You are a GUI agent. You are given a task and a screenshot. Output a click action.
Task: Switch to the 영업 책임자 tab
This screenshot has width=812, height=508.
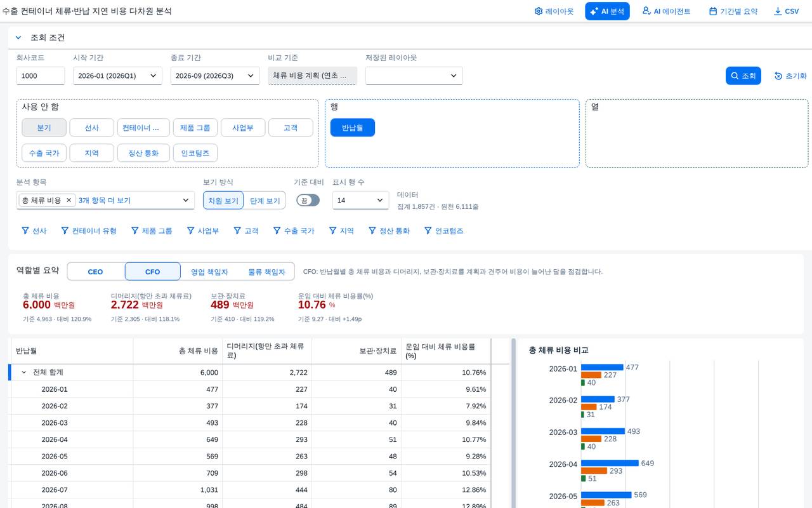pyautogui.click(x=209, y=272)
